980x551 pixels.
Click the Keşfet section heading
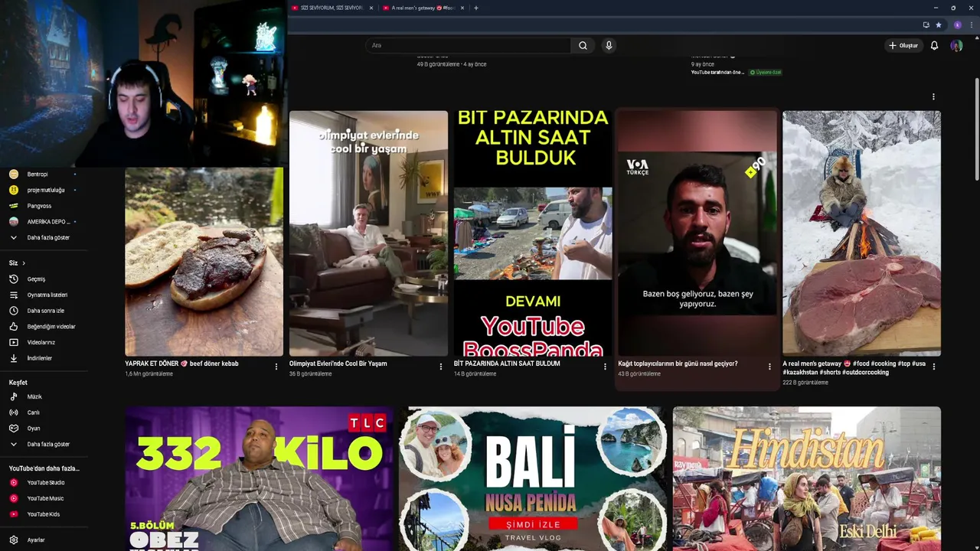tap(18, 383)
